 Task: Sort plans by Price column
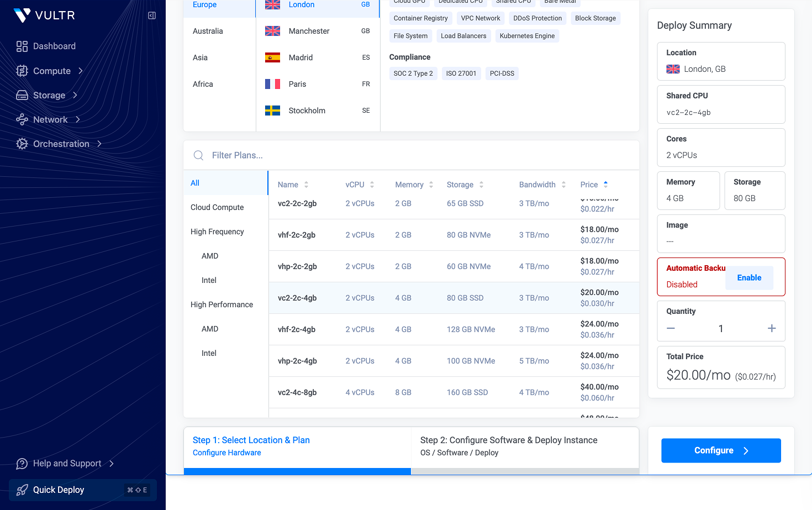tap(594, 185)
